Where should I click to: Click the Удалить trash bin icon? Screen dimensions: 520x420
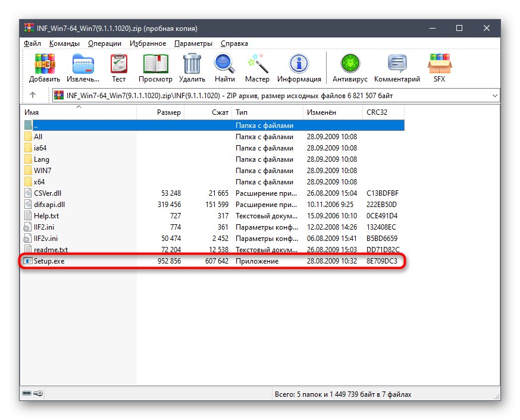coord(192,63)
